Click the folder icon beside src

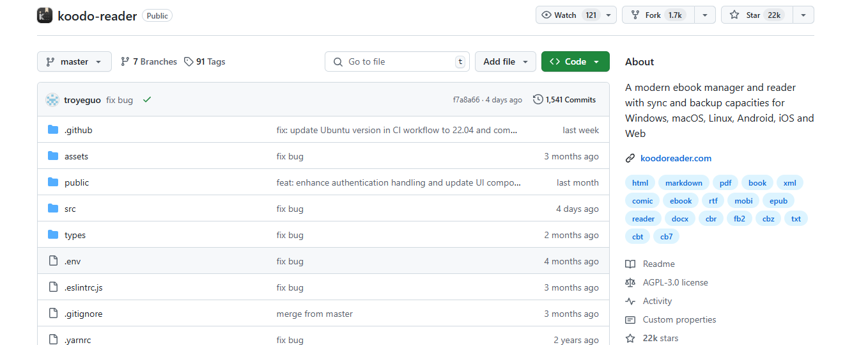(53, 209)
